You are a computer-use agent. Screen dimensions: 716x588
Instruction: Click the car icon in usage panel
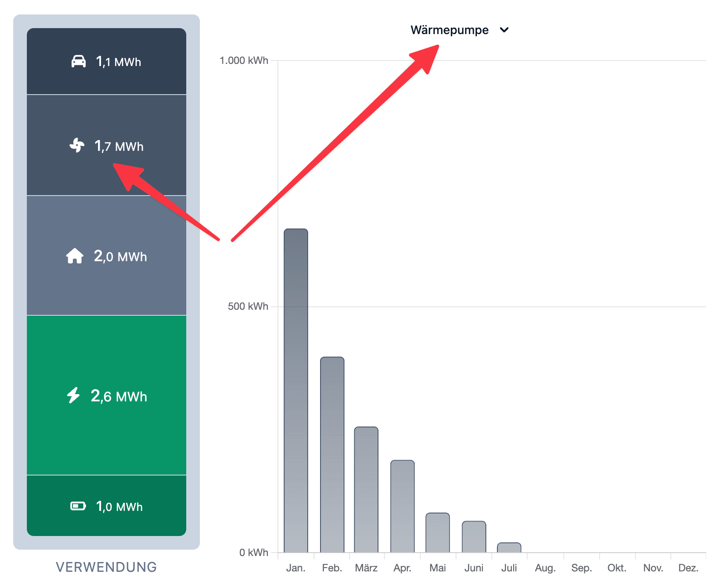click(78, 61)
